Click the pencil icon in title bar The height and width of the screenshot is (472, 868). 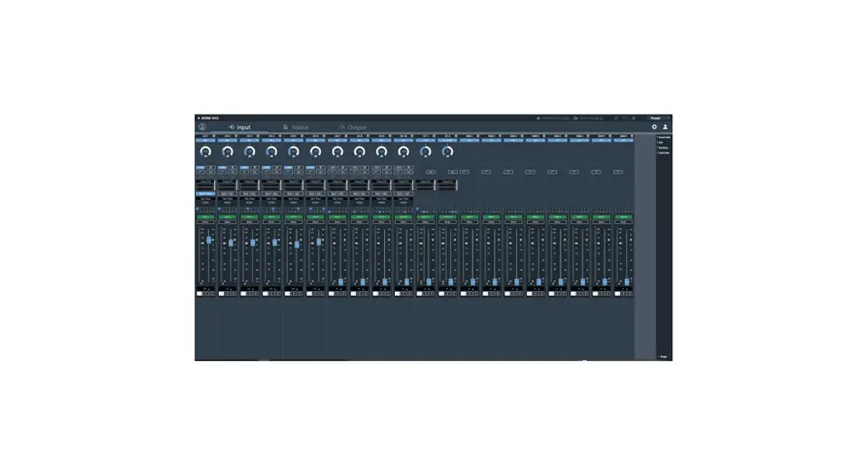tap(616, 118)
